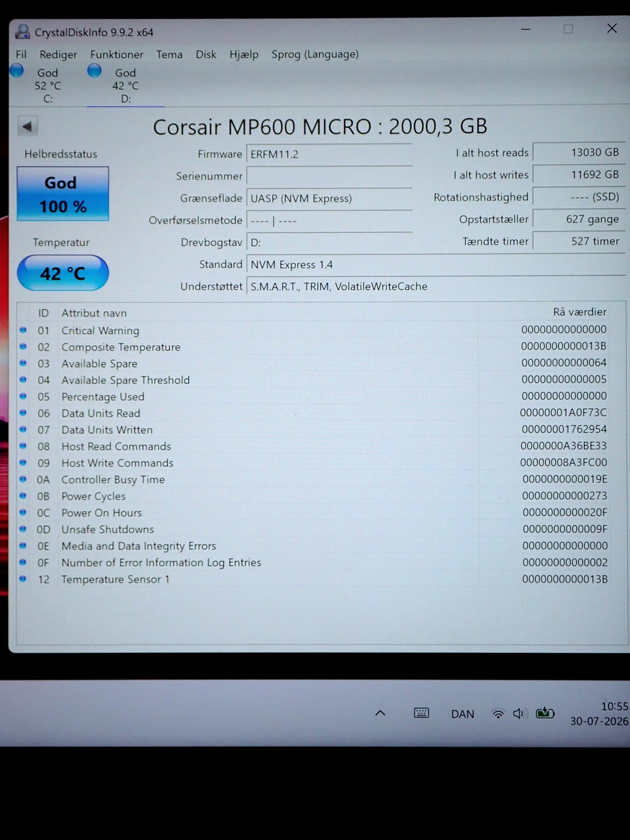Click the DAN input language indicator
This screenshot has width=630, height=840.
(463, 714)
